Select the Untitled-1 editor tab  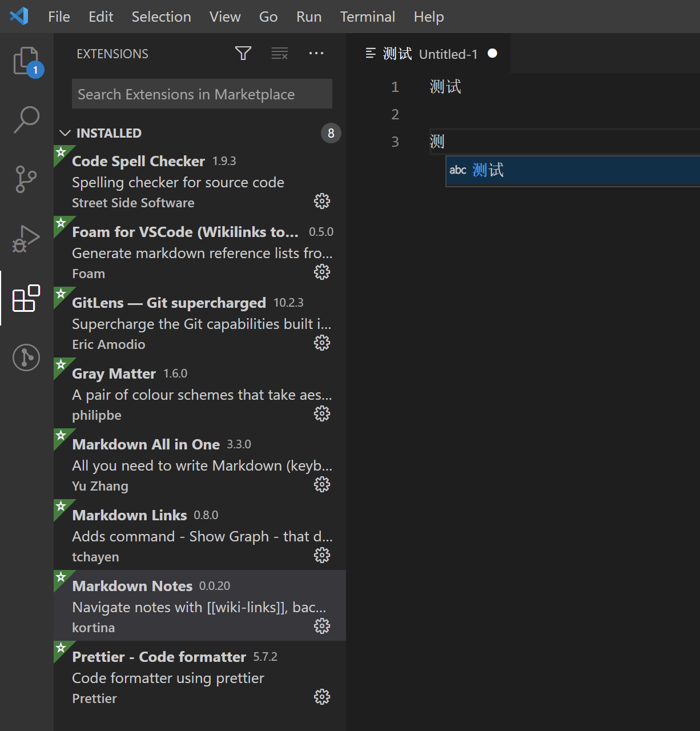click(x=429, y=53)
